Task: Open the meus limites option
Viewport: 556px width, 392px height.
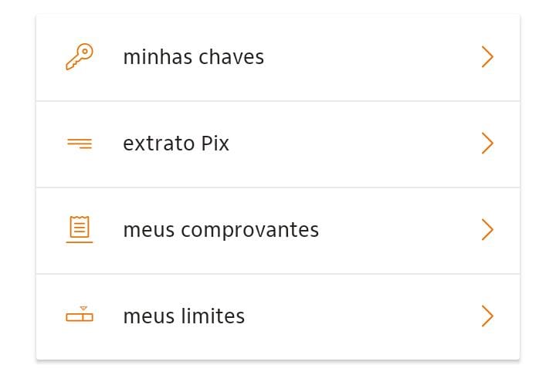Action: 278,317
